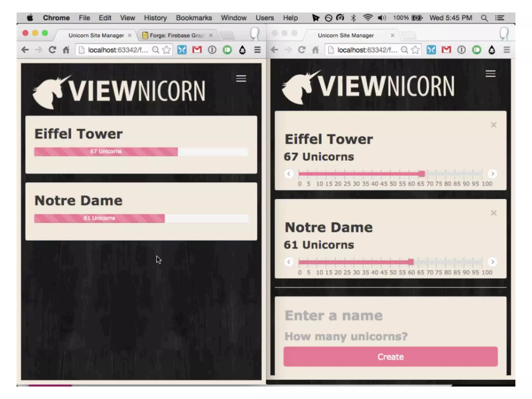The width and height of the screenshot is (532, 399).
Task: Click the Notre Dame slider handle
Action: point(411,262)
